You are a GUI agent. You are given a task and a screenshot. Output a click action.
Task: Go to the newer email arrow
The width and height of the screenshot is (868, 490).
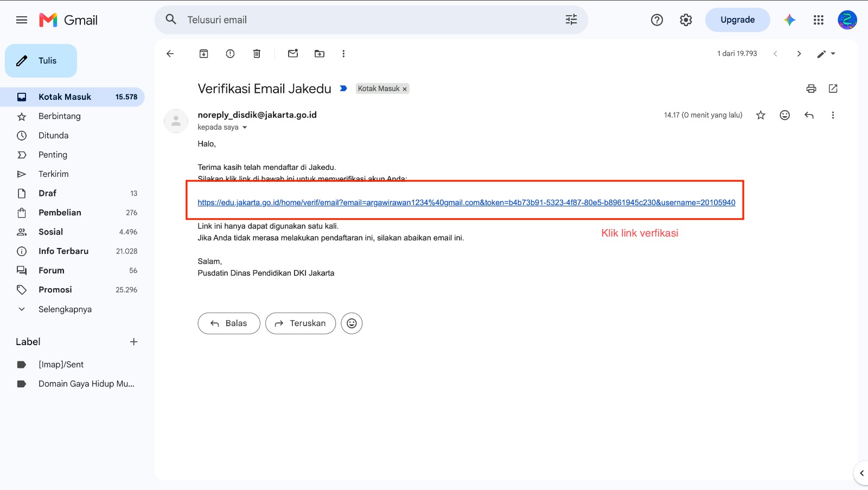775,54
